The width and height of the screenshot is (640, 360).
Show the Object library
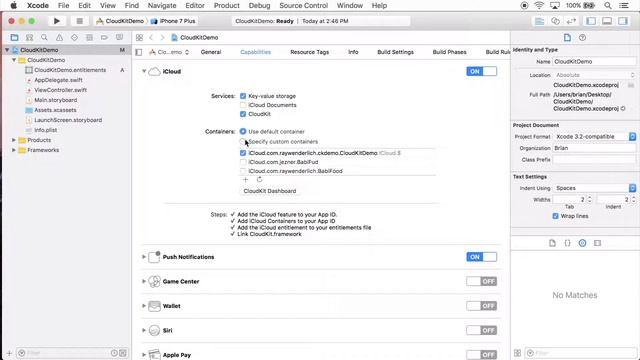click(x=582, y=243)
